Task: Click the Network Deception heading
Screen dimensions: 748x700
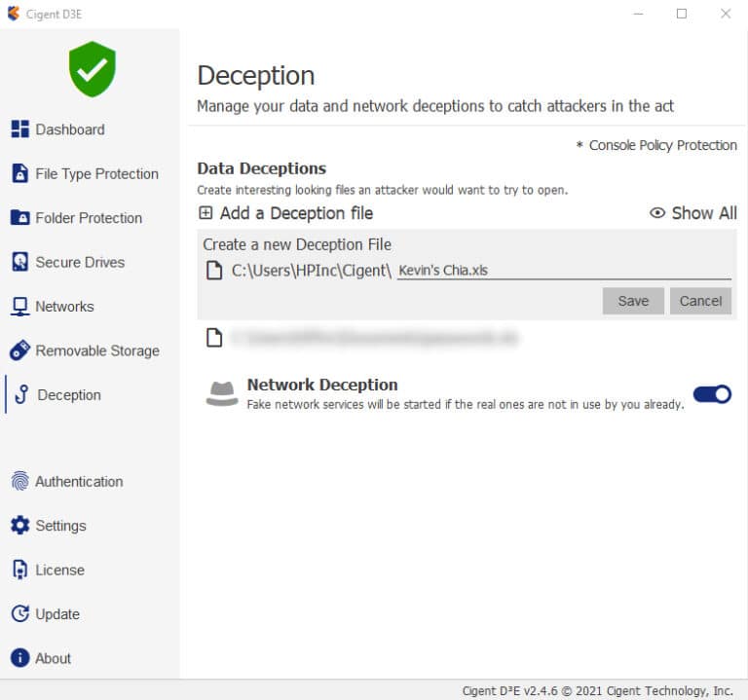Action: point(322,385)
